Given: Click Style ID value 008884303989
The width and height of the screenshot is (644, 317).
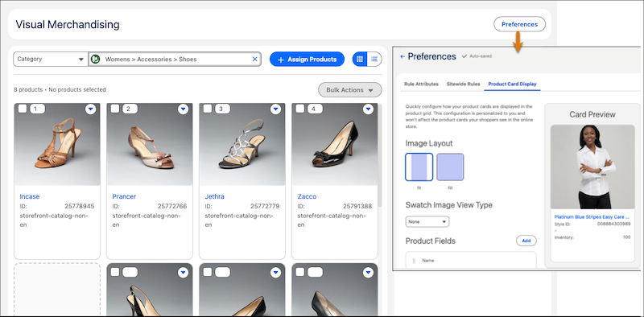Looking at the screenshot, I should [614, 224].
